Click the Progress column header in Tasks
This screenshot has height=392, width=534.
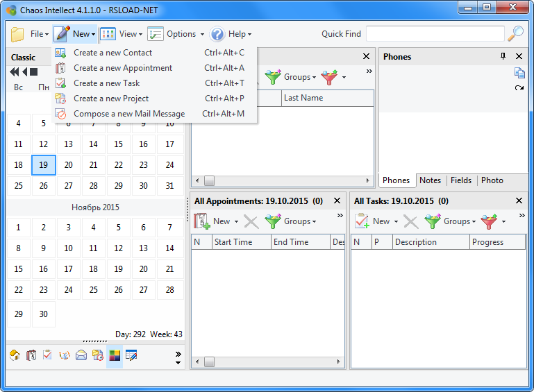tap(498, 242)
